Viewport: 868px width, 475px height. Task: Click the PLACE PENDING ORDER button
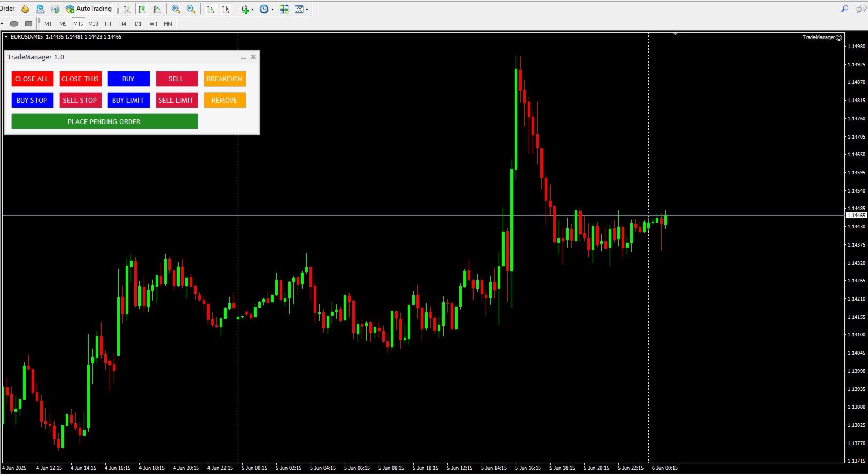click(x=104, y=121)
